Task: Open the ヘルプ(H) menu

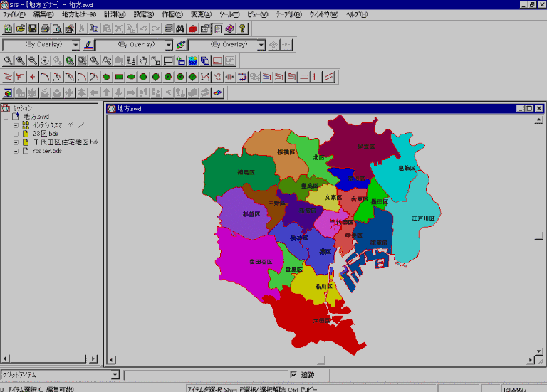Action: [356, 14]
